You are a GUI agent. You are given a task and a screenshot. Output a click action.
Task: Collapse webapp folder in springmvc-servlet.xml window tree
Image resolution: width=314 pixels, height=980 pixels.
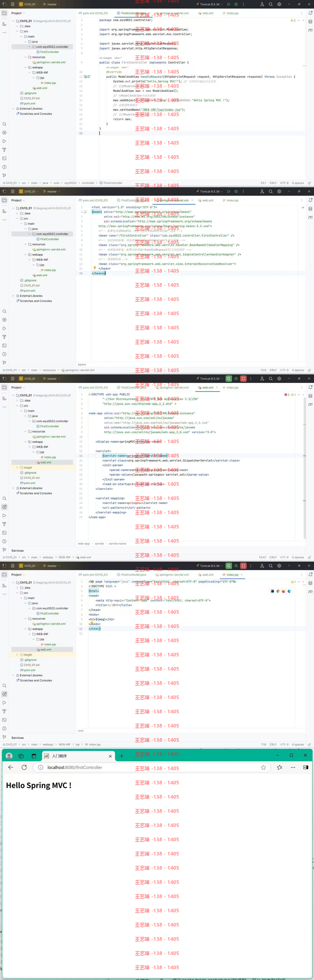click(26, 254)
